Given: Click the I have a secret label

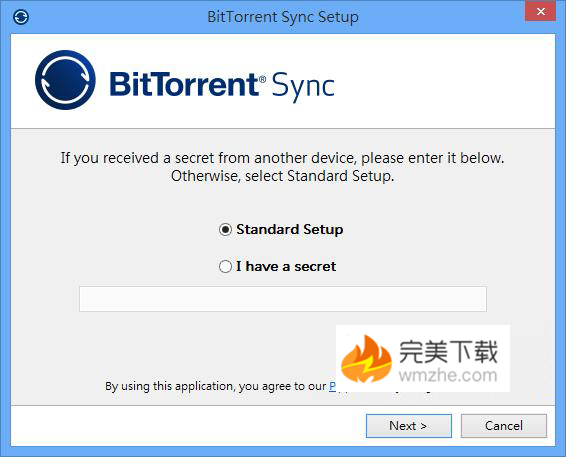Looking at the screenshot, I should pyautogui.click(x=286, y=267).
